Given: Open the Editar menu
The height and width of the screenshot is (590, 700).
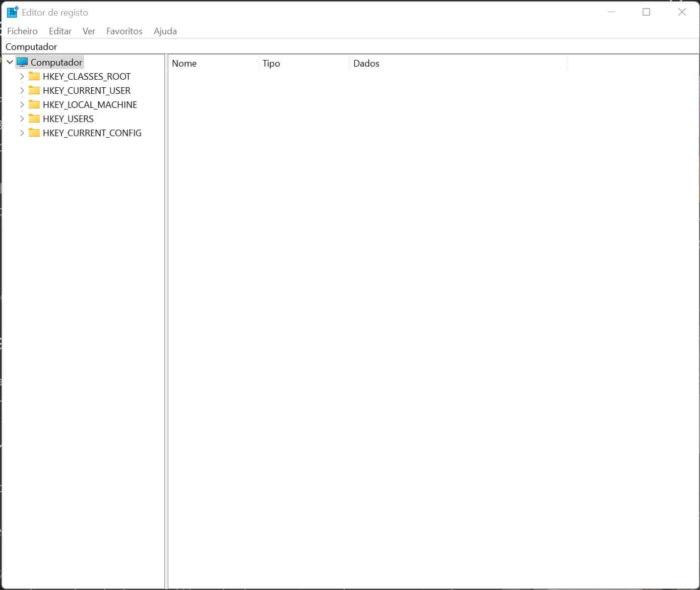Looking at the screenshot, I should pos(60,31).
